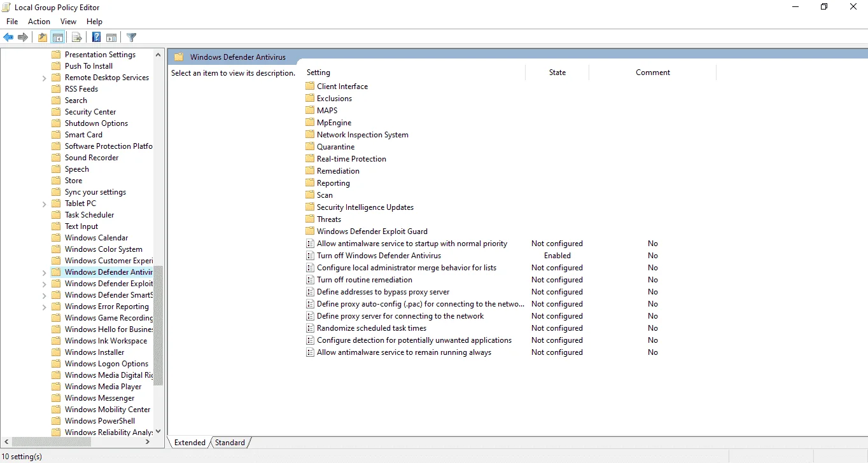Select the Security Intelligence Updates folder icon
Viewport: 868px width, 463px height.
(x=310, y=207)
